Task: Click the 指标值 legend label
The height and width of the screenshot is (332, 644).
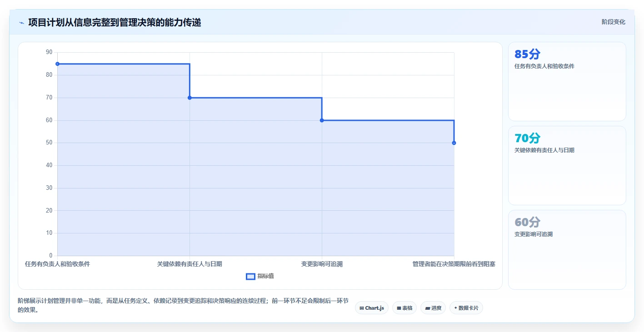Action: click(265, 276)
